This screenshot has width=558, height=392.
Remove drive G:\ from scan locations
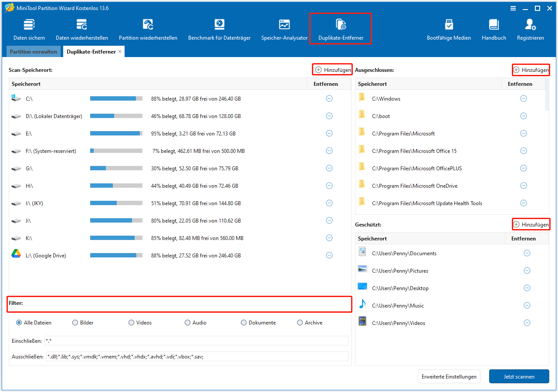(x=329, y=168)
